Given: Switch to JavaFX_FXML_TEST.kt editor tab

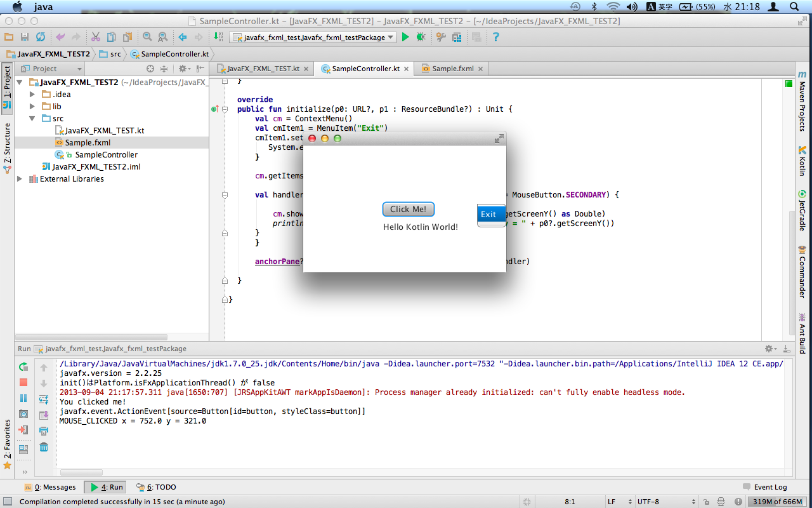Looking at the screenshot, I should (263, 69).
